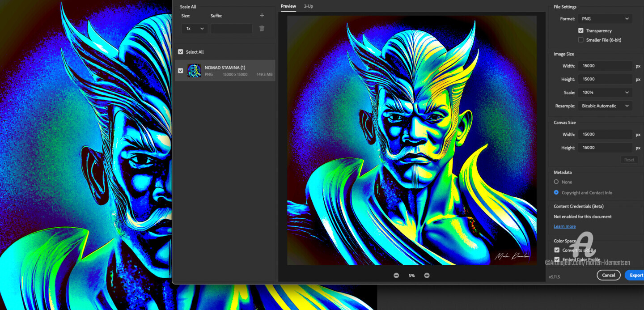Focus the Canvas Size Height field
Image resolution: width=644 pixels, height=310 pixels.
click(x=605, y=148)
